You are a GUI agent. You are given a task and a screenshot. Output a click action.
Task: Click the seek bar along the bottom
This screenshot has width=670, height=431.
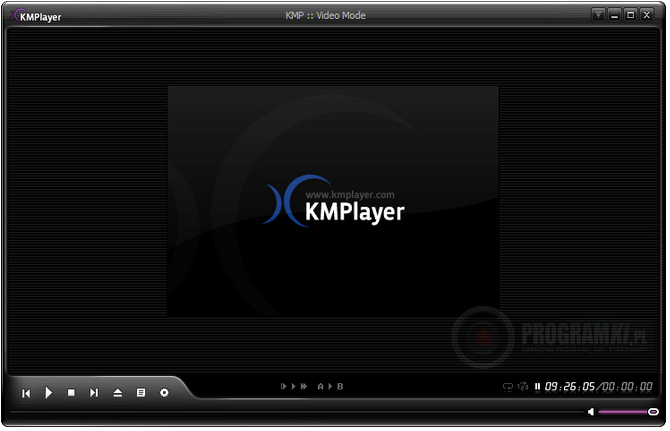click(x=297, y=412)
